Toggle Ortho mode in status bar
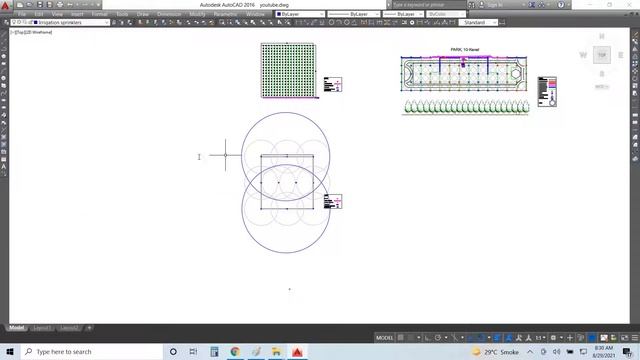640x360 pixels. point(427,338)
